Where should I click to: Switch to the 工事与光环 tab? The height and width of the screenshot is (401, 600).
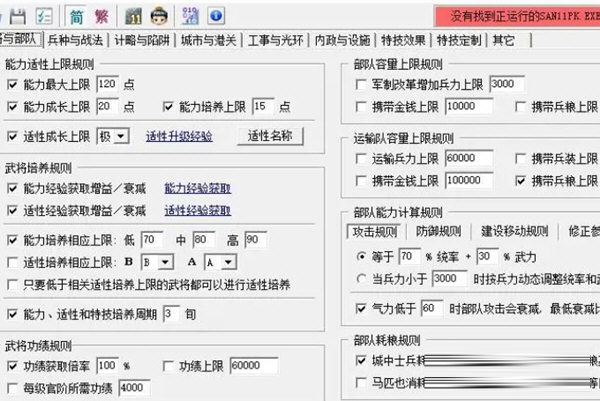(x=276, y=40)
